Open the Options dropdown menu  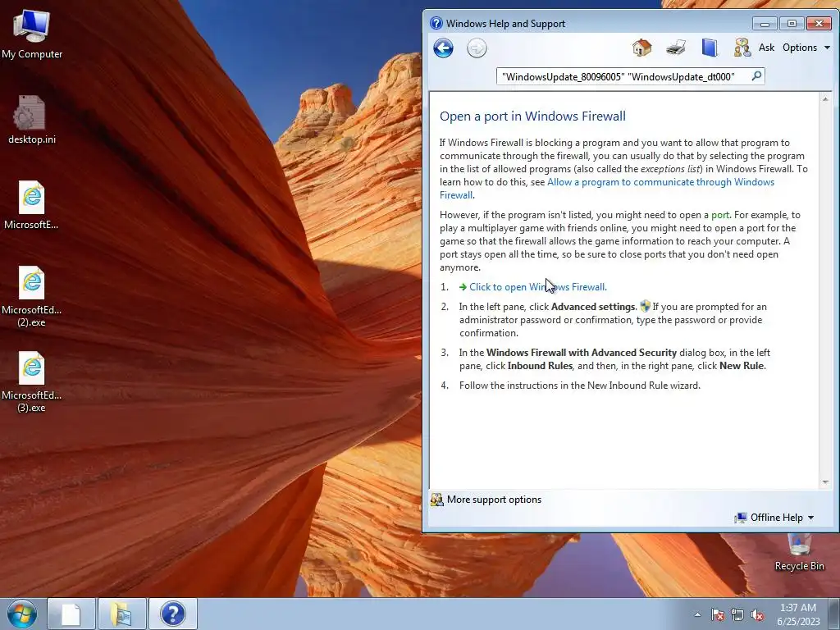(x=806, y=48)
